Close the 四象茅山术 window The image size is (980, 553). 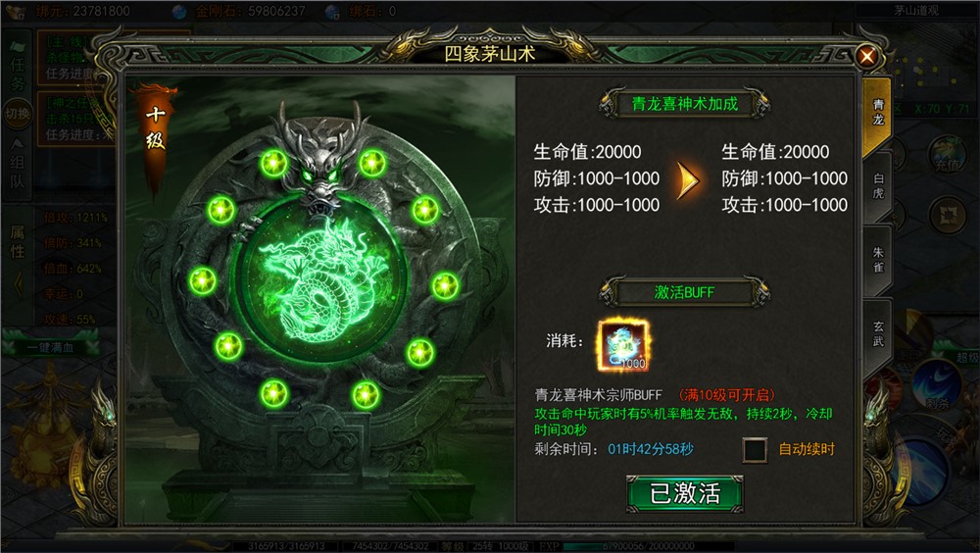click(x=867, y=56)
